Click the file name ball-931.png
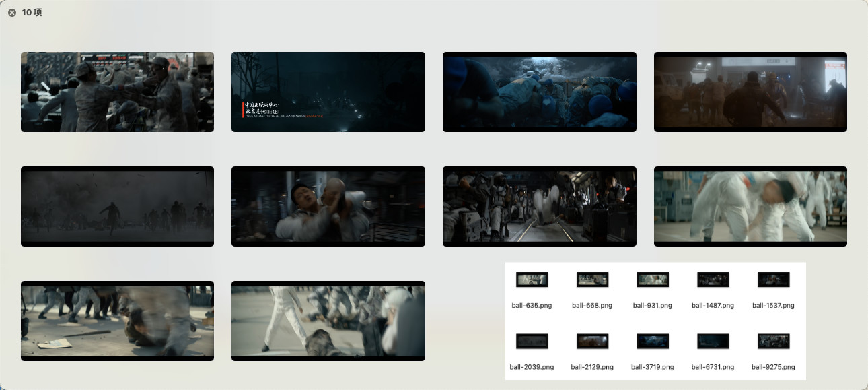The image size is (868, 390). point(653,305)
